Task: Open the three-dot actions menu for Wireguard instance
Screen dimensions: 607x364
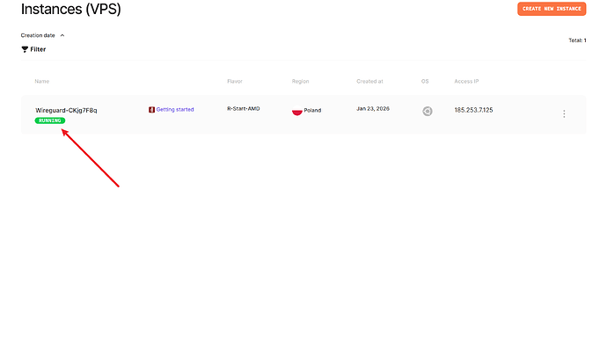Action: click(x=564, y=113)
